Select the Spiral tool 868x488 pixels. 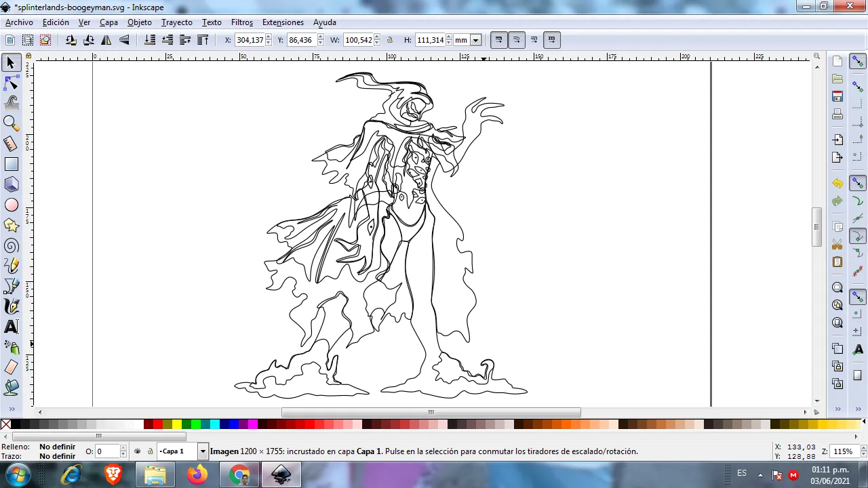pyautogui.click(x=11, y=245)
